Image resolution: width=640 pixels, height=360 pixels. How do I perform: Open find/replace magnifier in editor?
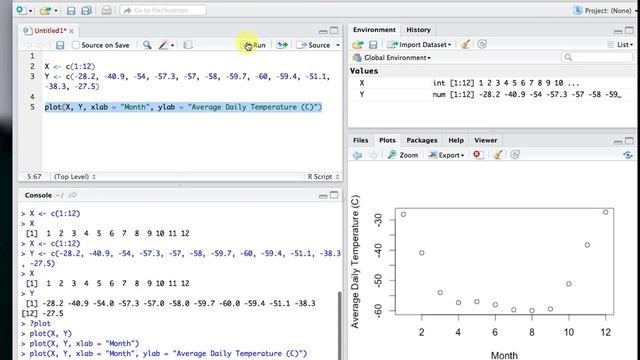tap(147, 45)
